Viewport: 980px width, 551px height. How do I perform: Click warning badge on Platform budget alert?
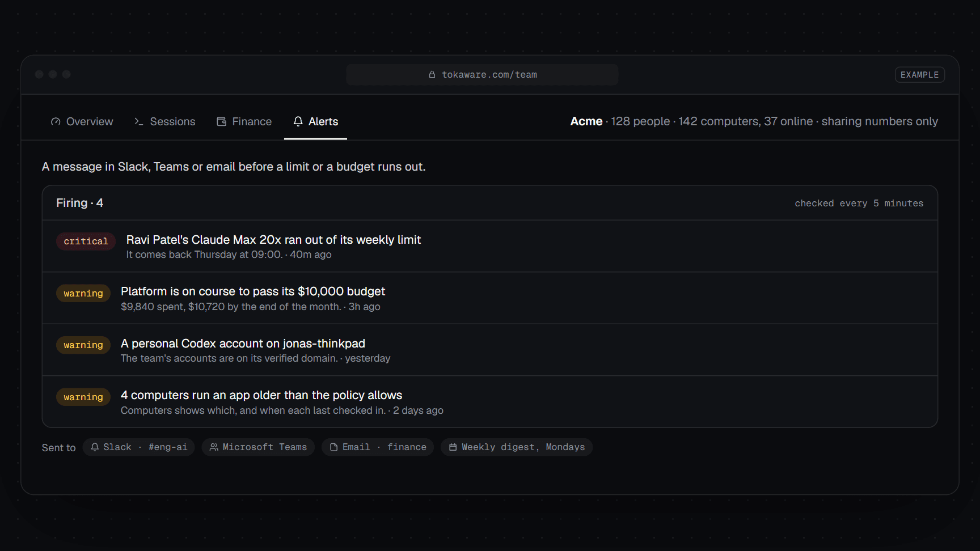tap(83, 293)
